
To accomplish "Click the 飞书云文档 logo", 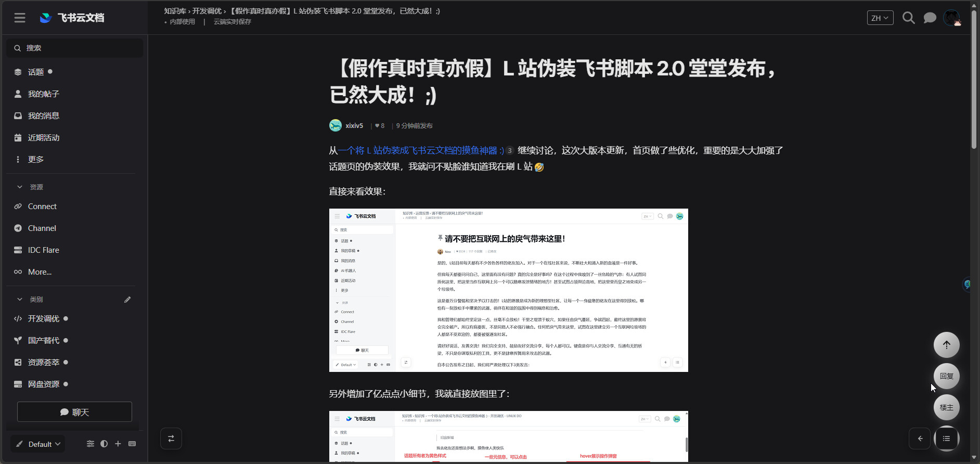I will pyautogui.click(x=72, y=18).
